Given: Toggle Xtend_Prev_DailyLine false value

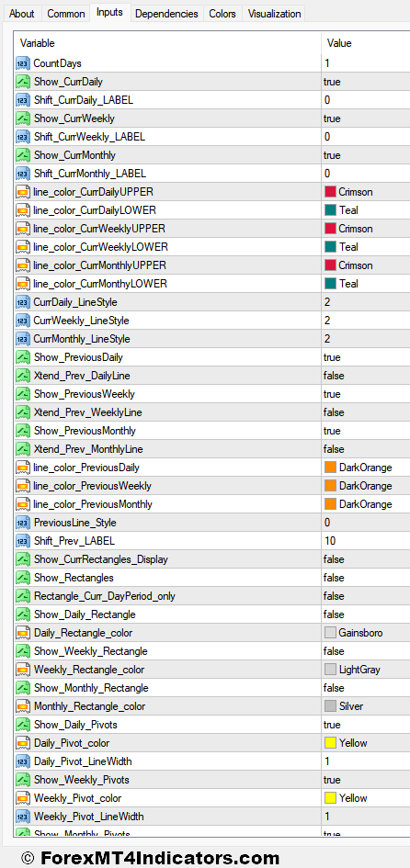Looking at the screenshot, I should pyautogui.click(x=366, y=376).
